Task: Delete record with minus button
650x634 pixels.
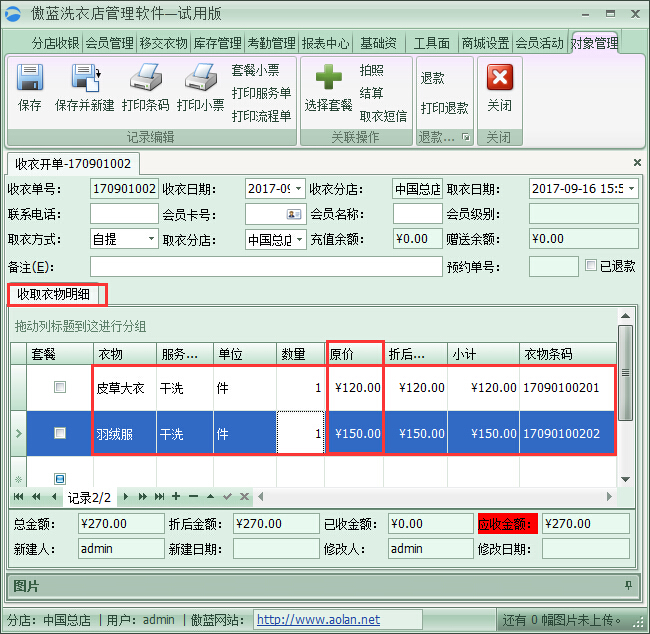Action: (x=193, y=496)
